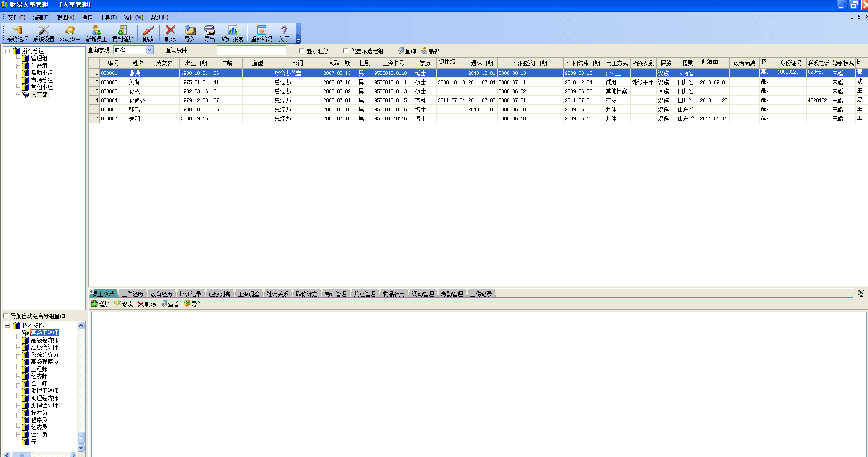Screen dimensions: 868x457
Task: Switch to the 考勤管理 tab
Action: point(452,294)
